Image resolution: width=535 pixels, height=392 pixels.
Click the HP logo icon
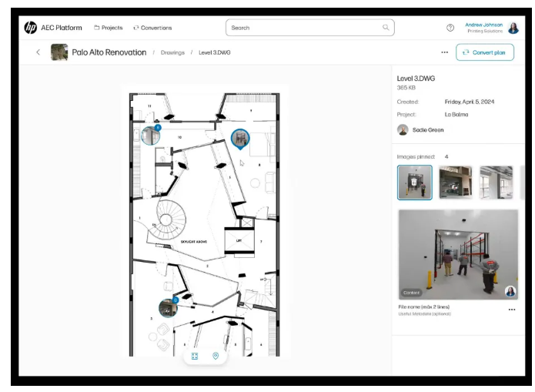tap(31, 28)
